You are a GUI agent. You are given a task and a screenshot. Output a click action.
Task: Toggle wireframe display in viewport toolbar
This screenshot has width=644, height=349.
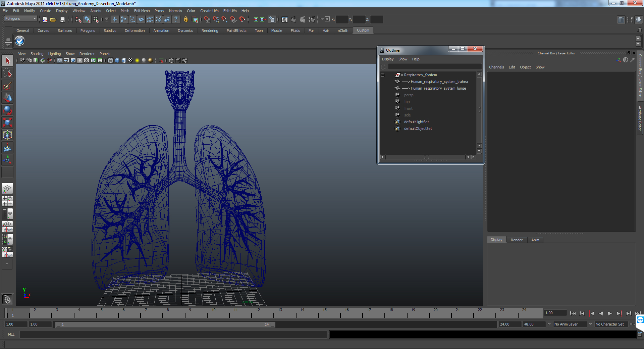pyautogui.click(x=110, y=60)
